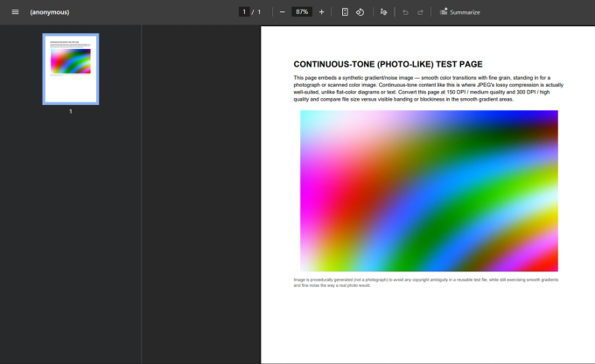Screen dimensions: 595x364
Task: Click the zoom out minus button
Action: tap(283, 12)
